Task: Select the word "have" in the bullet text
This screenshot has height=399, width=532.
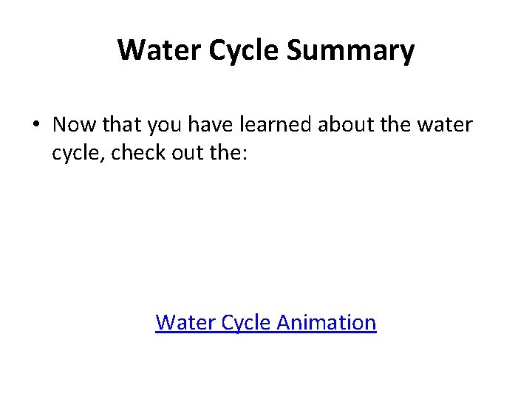Action: coord(211,124)
